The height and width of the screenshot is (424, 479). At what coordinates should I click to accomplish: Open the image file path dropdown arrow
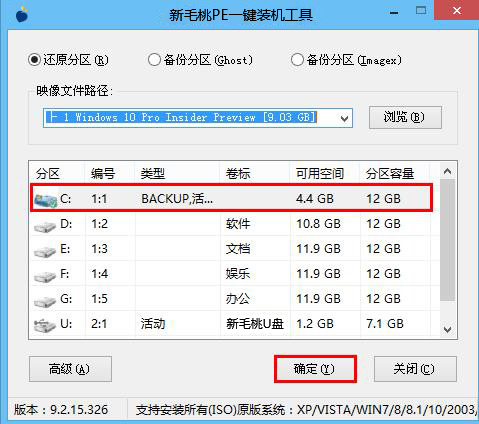[344, 118]
